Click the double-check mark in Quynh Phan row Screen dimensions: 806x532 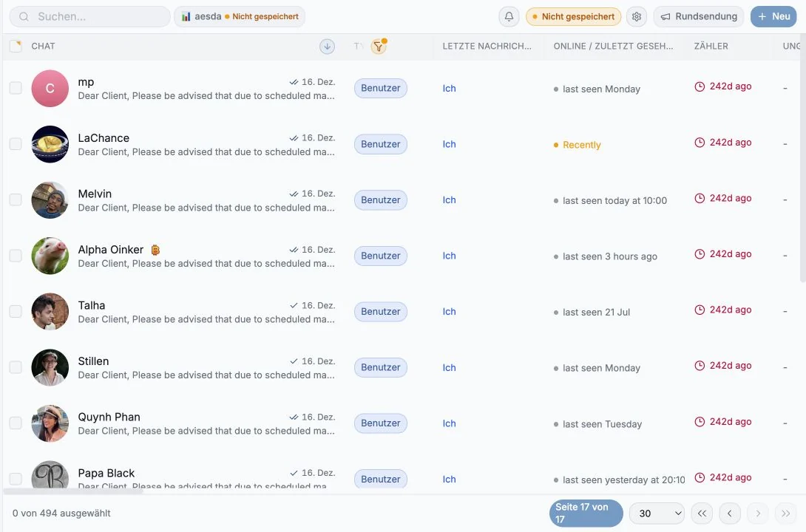point(294,417)
